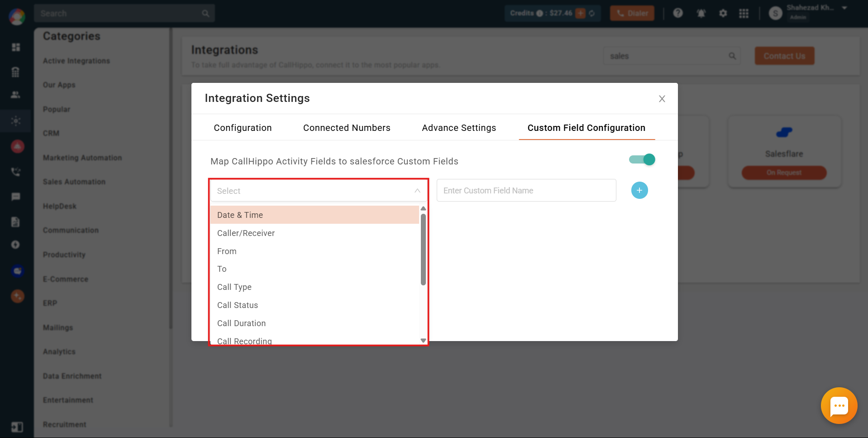Screen dimensions: 868x438
Task: Select Sales Automation category
Action: [x=74, y=182]
